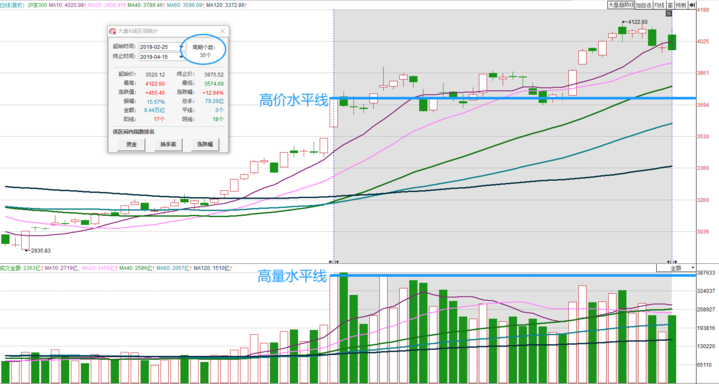The image size is (719, 384).
Task: Open the 起始时间 date dropdown
Action: coord(181,47)
